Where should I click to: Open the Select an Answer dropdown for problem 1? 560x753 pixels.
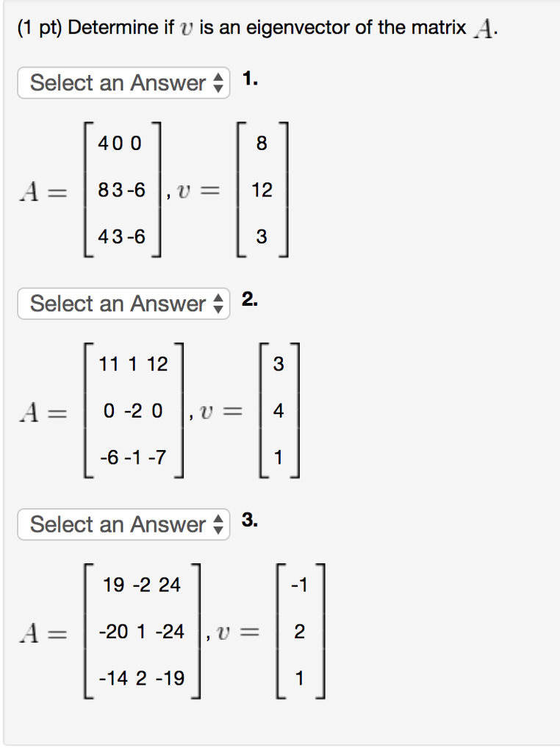point(123,82)
